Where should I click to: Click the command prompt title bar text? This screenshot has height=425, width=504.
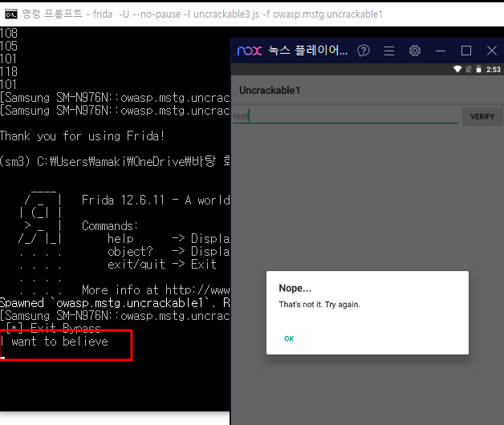202,14
